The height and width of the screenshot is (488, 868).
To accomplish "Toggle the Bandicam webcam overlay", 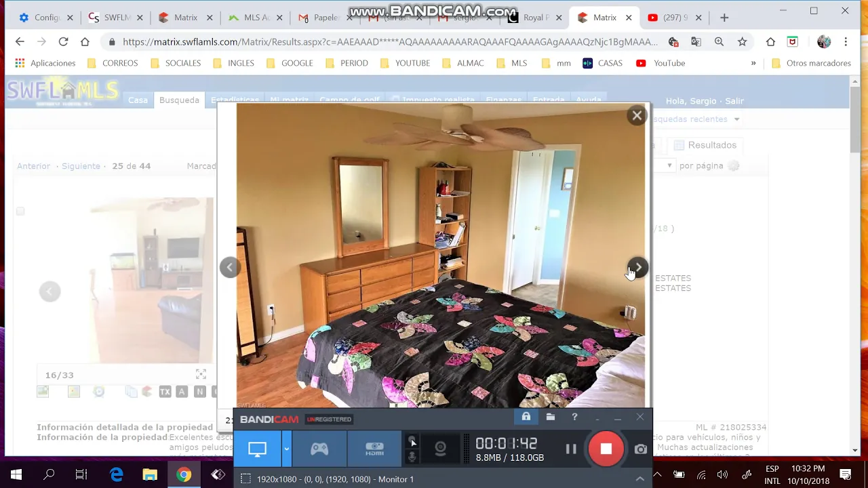I will point(440,449).
